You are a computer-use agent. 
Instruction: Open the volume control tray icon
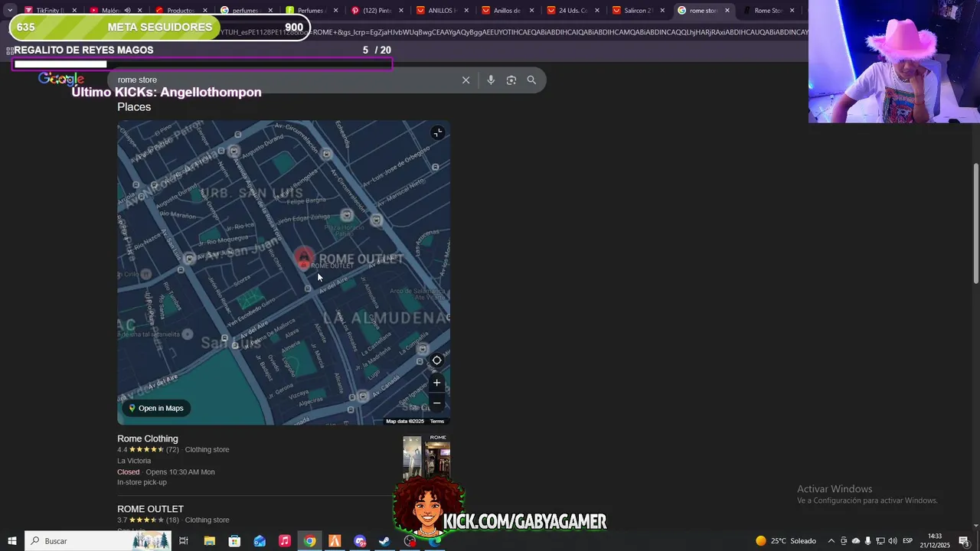point(893,541)
